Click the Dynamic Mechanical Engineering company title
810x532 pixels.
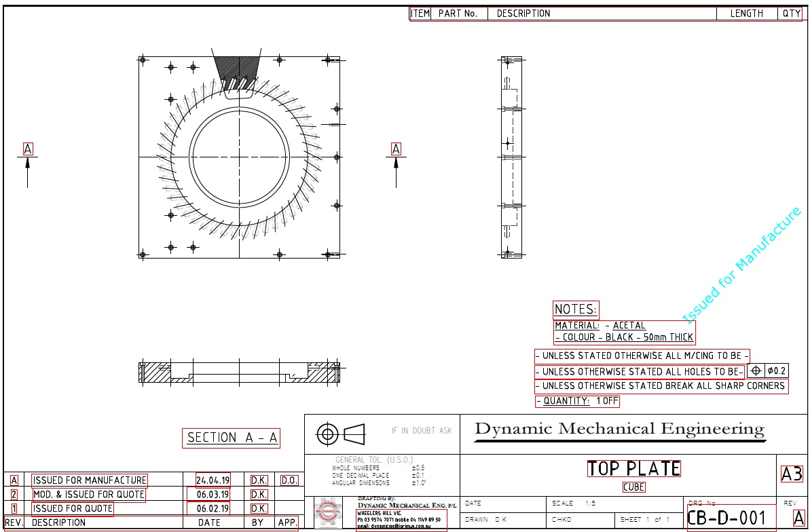[619, 429]
